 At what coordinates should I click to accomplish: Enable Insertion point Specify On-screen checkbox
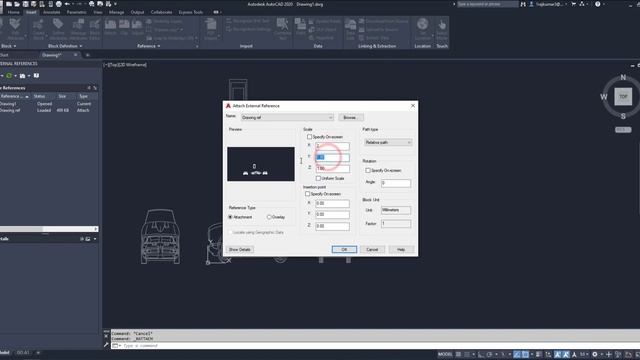click(308, 194)
